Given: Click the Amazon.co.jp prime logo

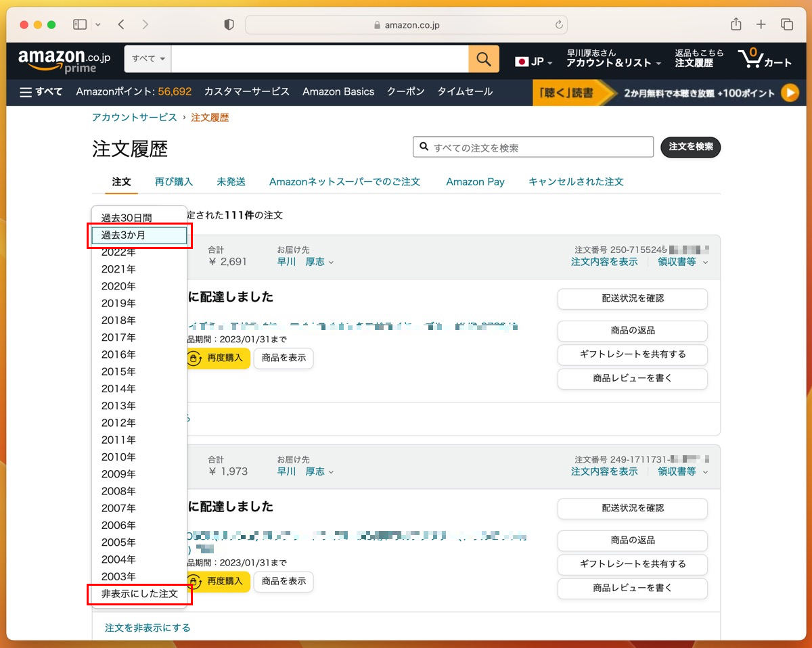Looking at the screenshot, I should (64, 60).
